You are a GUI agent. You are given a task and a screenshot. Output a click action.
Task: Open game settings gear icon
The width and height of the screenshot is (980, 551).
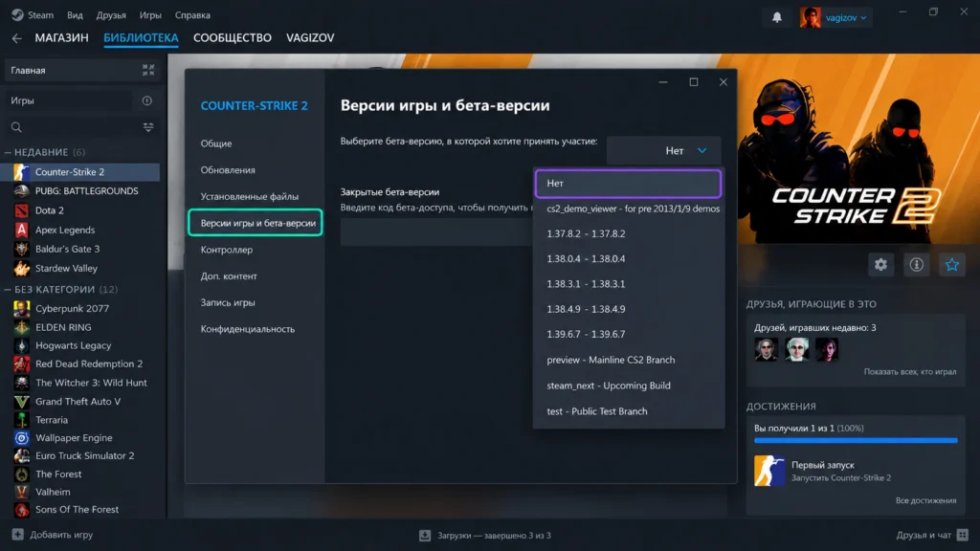tap(880, 265)
